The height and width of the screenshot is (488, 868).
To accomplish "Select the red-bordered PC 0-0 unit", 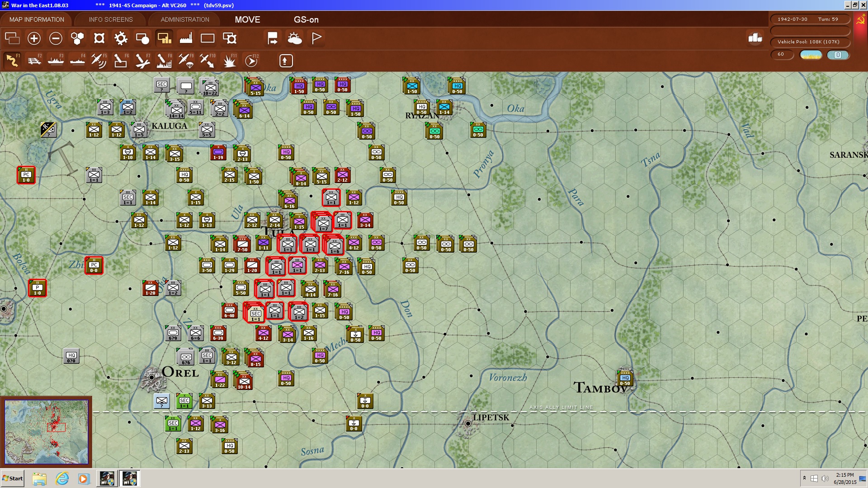I will (x=94, y=266).
